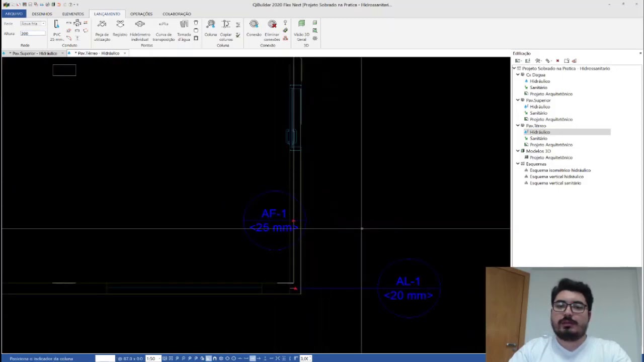Switch to Pav.Superior - Hidráulico document tab
644x362 pixels.
pyautogui.click(x=34, y=53)
